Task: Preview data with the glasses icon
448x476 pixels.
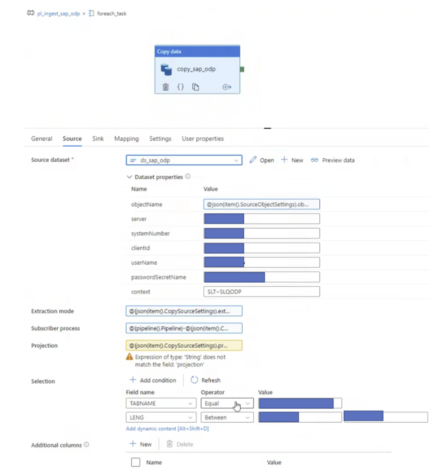Action: click(315, 160)
